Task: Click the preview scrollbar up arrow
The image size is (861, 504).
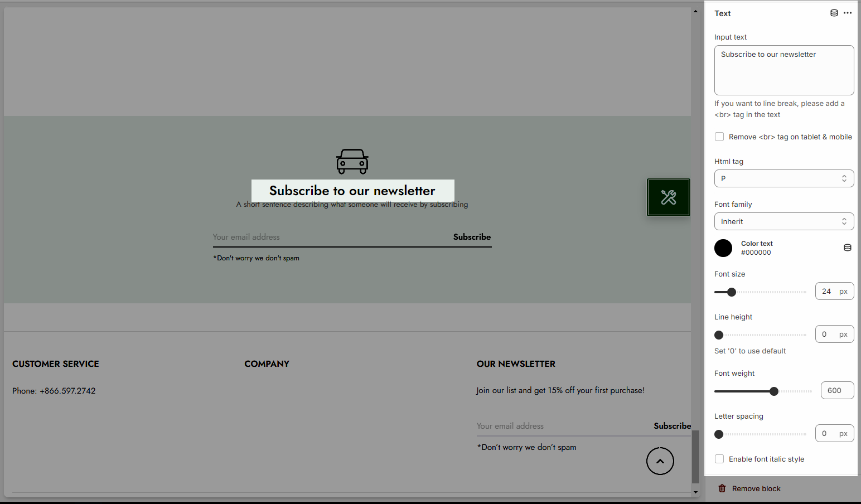Action: tap(695, 11)
